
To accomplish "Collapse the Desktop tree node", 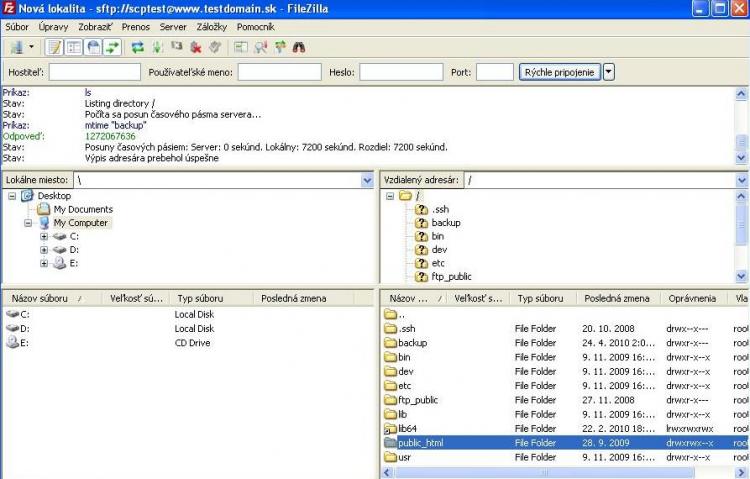I will 12,196.
